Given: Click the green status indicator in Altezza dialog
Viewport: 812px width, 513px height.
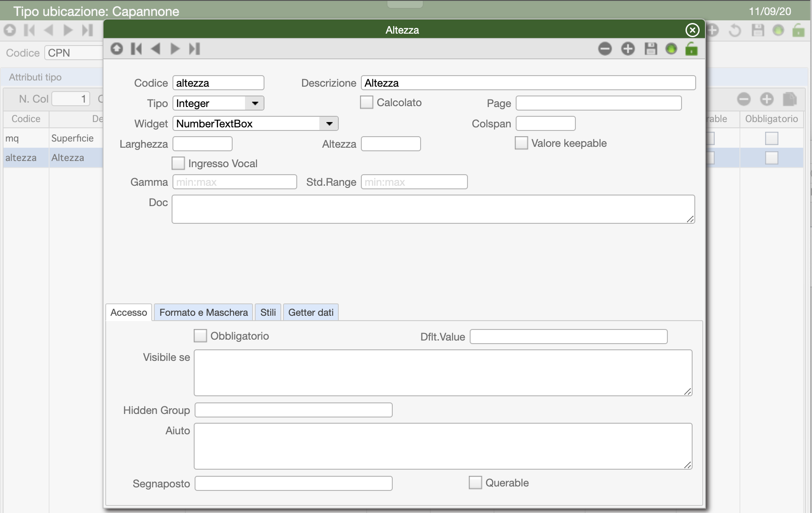Looking at the screenshot, I should [671, 49].
